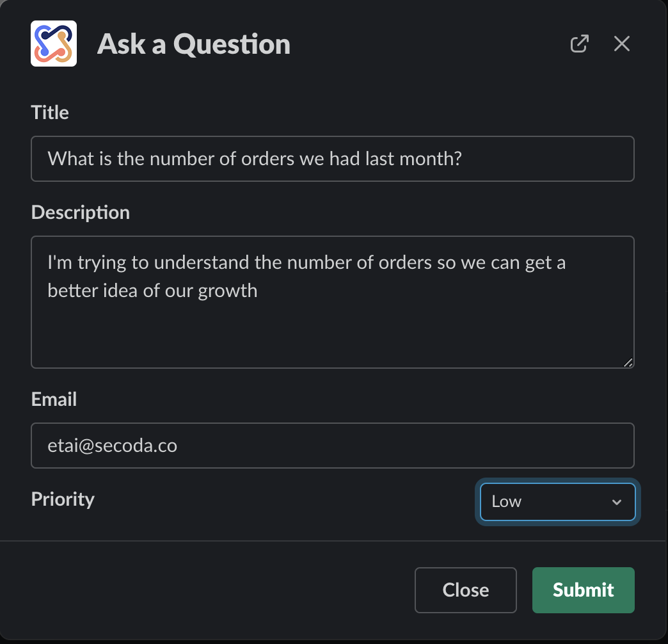The image size is (668, 644).
Task: Open the dialog in a new window
Action: (x=579, y=44)
